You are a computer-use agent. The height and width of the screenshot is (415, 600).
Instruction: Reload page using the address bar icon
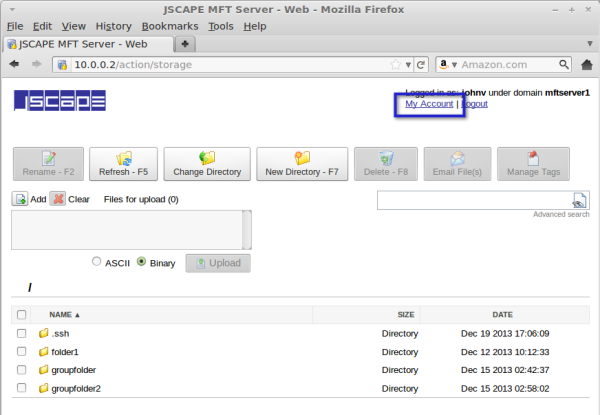(x=421, y=65)
